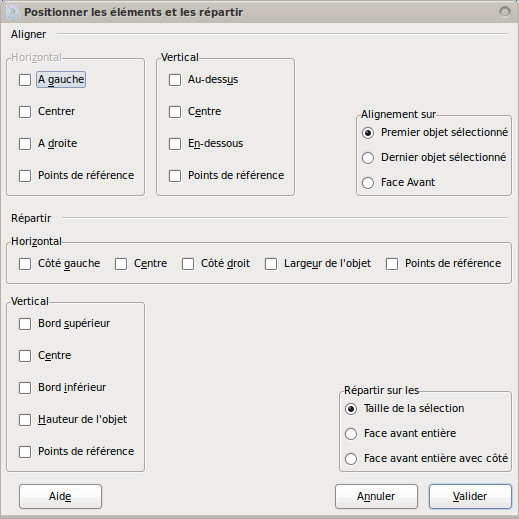Tick 'Côté droit' distribute checkbox
This screenshot has height=519, width=519.
pos(188,264)
